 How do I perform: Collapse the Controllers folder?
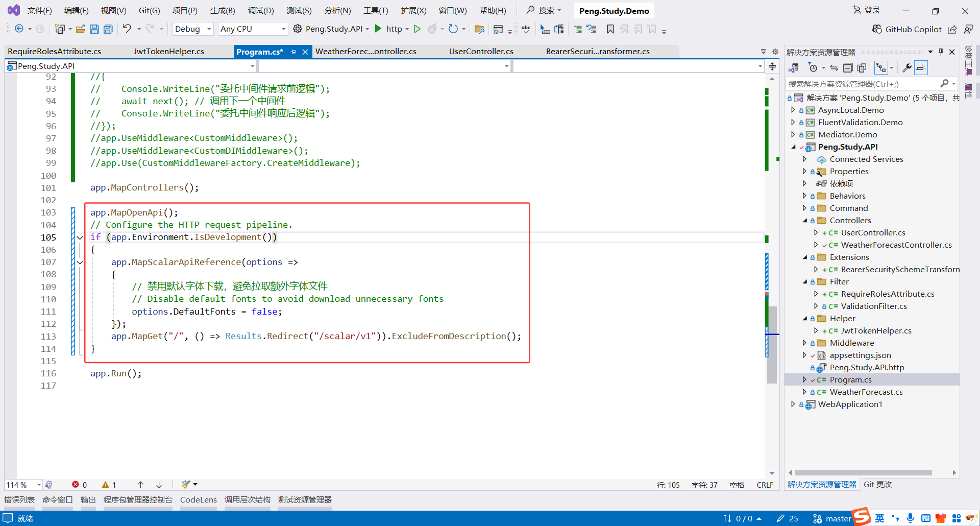pos(805,220)
